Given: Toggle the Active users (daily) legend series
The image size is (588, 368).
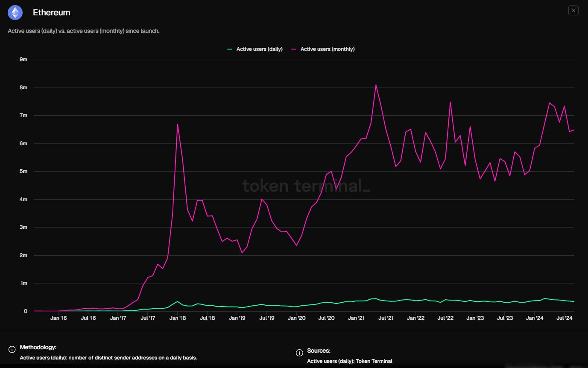Looking at the screenshot, I should tap(255, 49).
